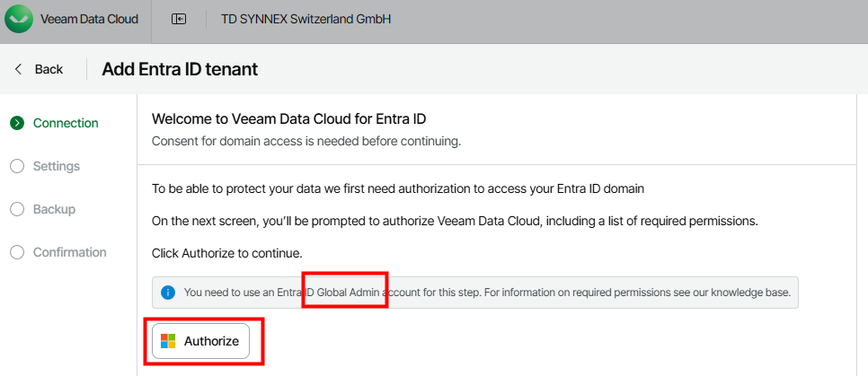Screen dimensions: 868x376
Task: Click the green Connection step checkmark icon
Action: (x=16, y=123)
